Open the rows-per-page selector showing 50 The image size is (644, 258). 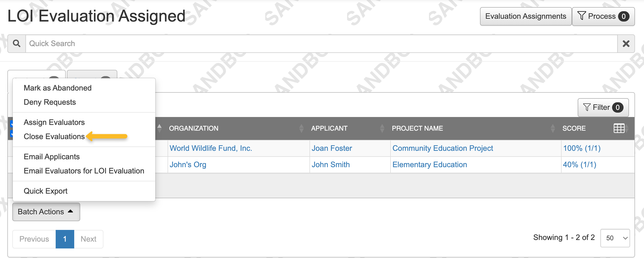click(x=615, y=238)
